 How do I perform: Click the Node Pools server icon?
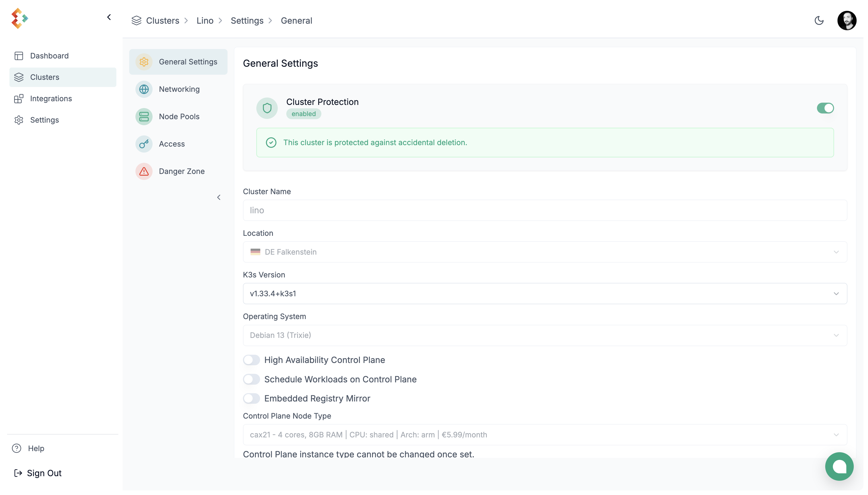click(144, 117)
